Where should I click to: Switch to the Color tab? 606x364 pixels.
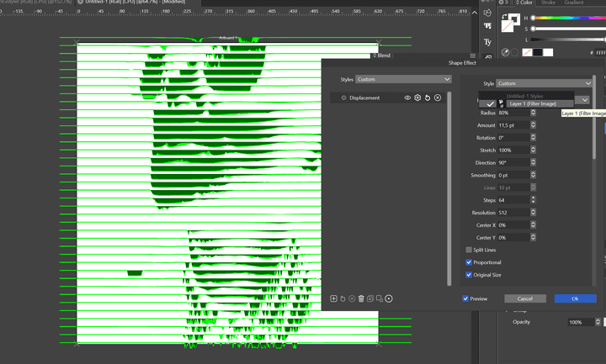[x=524, y=3]
